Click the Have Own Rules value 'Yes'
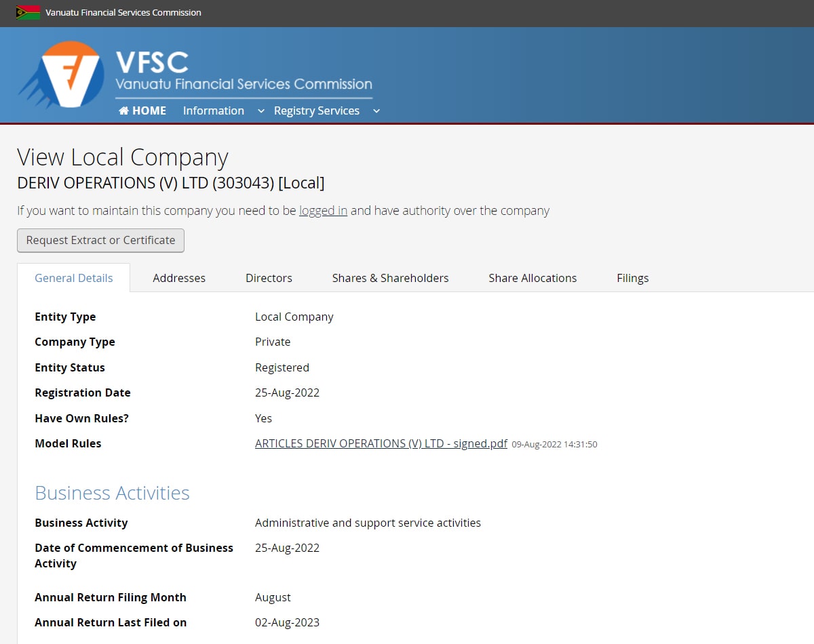Image resolution: width=814 pixels, height=644 pixels. coord(263,418)
